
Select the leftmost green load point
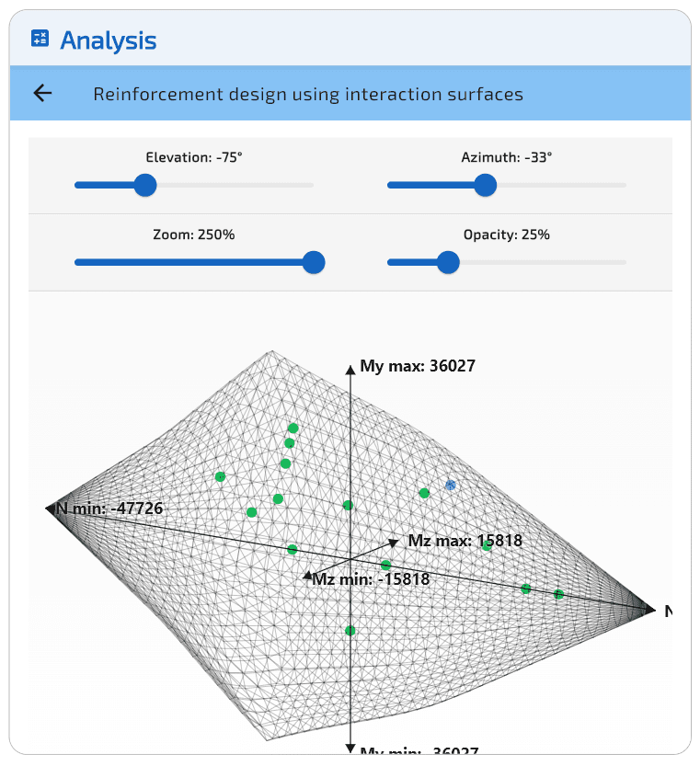click(x=220, y=476)
